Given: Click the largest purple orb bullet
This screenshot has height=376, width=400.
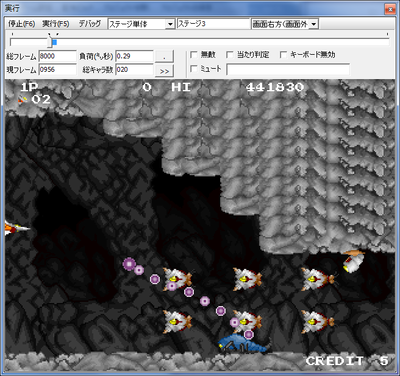Looking at the screenshot, I should [x=129, y=264].
